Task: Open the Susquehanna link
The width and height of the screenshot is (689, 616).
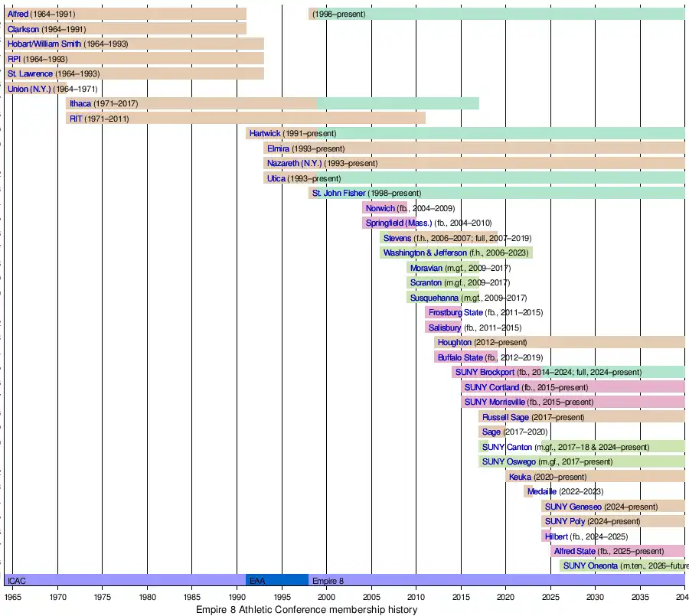Action: pos(434,298)
